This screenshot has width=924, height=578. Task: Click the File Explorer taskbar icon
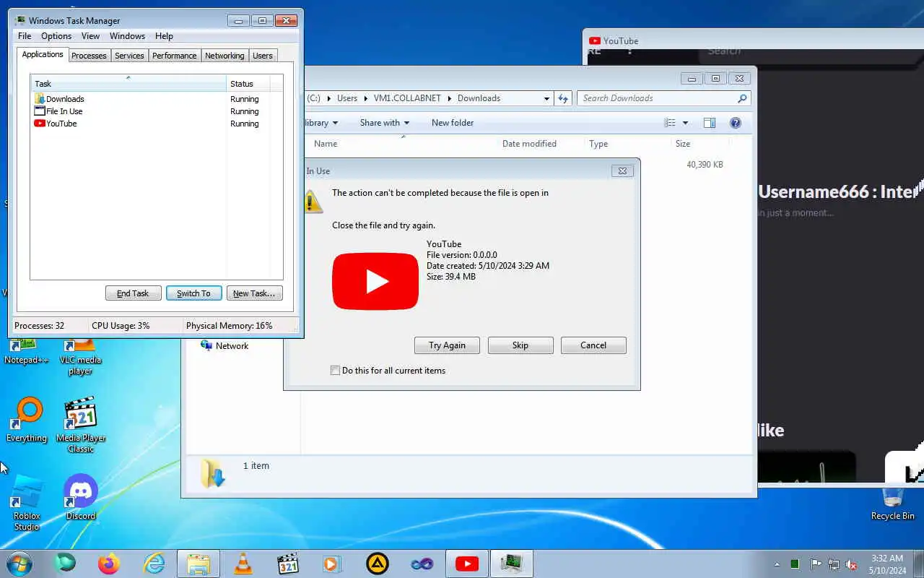[199, 563]
